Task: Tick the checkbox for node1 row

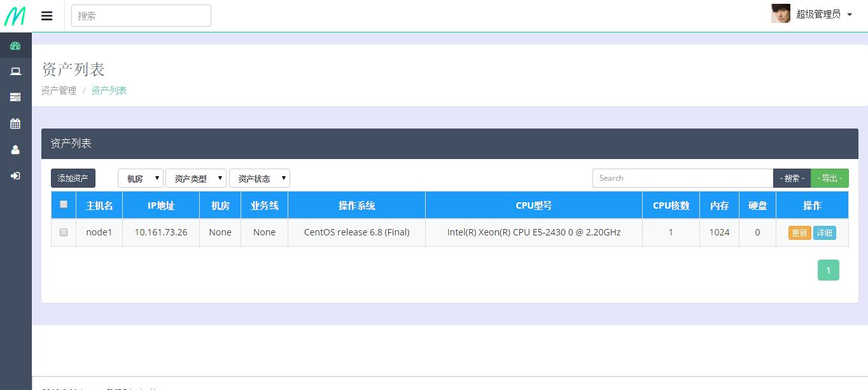Action: click(x=64, y=232)
